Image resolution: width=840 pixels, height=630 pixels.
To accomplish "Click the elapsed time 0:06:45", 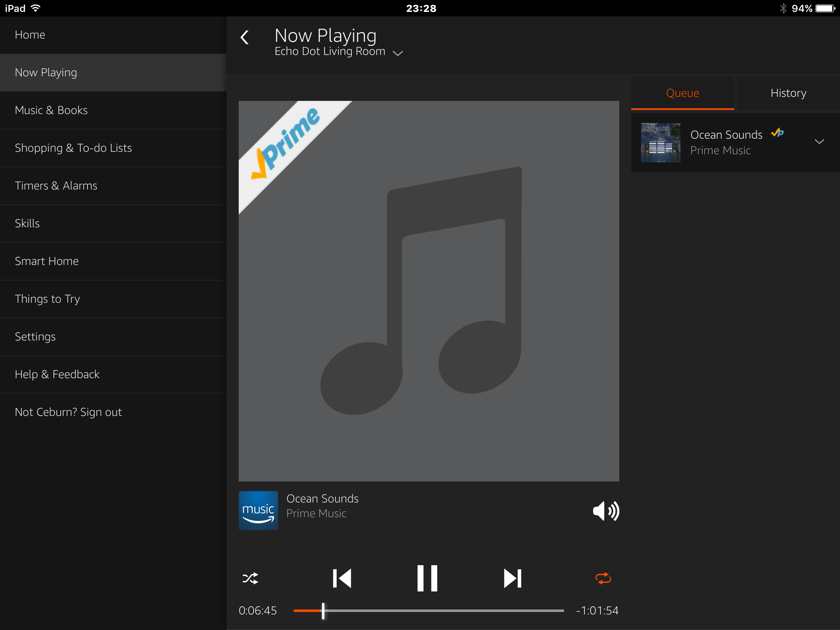I will [x=258, y=611].
